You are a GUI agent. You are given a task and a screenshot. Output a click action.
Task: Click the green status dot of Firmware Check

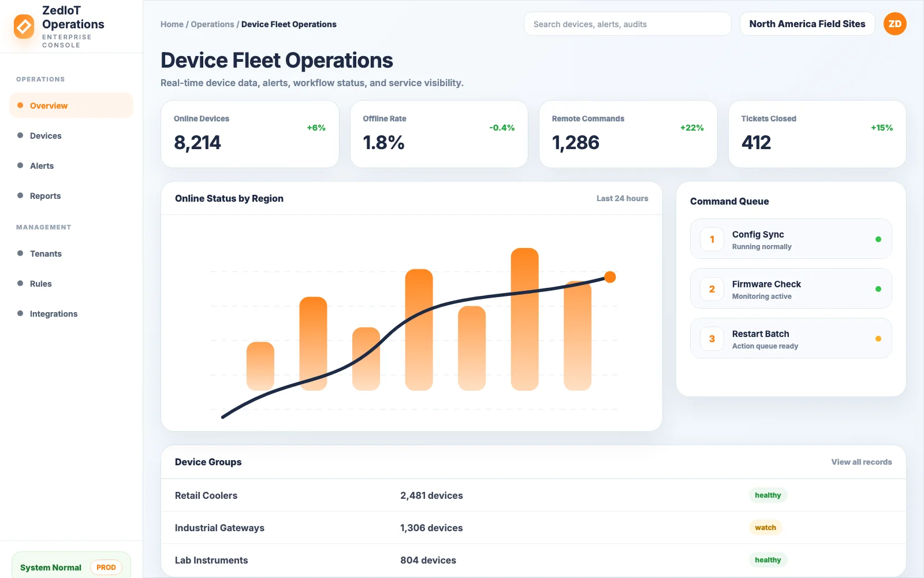coord(878,289)
